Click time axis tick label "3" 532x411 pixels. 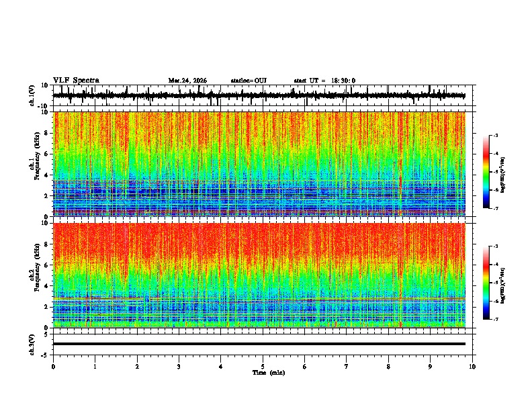pos(179,367)
